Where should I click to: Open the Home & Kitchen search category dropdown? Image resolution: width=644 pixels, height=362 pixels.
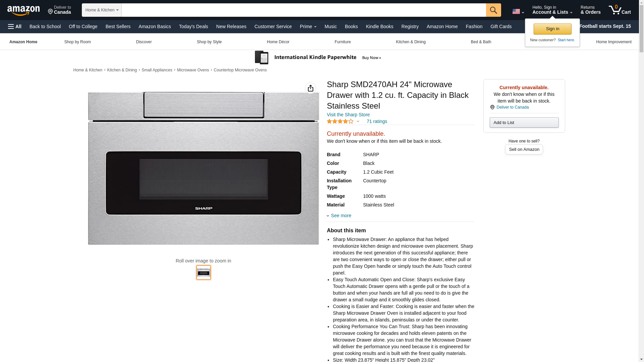tap(102, 10)
